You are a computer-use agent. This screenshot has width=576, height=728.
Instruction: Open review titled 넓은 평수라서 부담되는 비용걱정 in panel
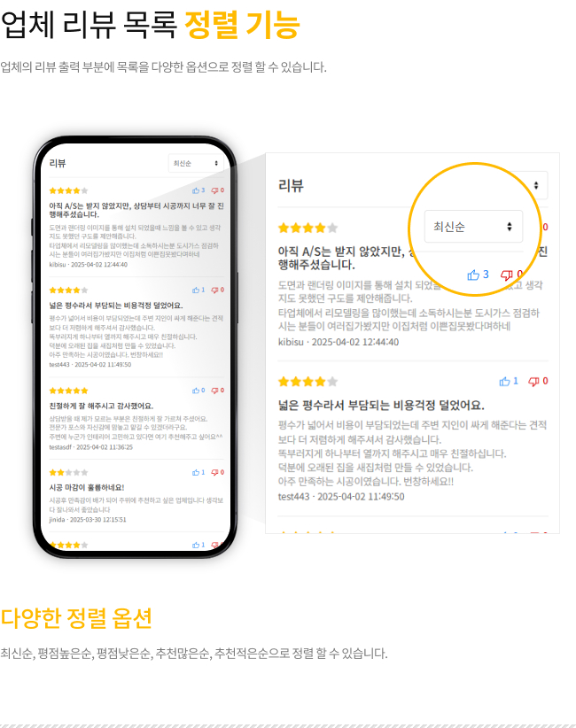381,406
